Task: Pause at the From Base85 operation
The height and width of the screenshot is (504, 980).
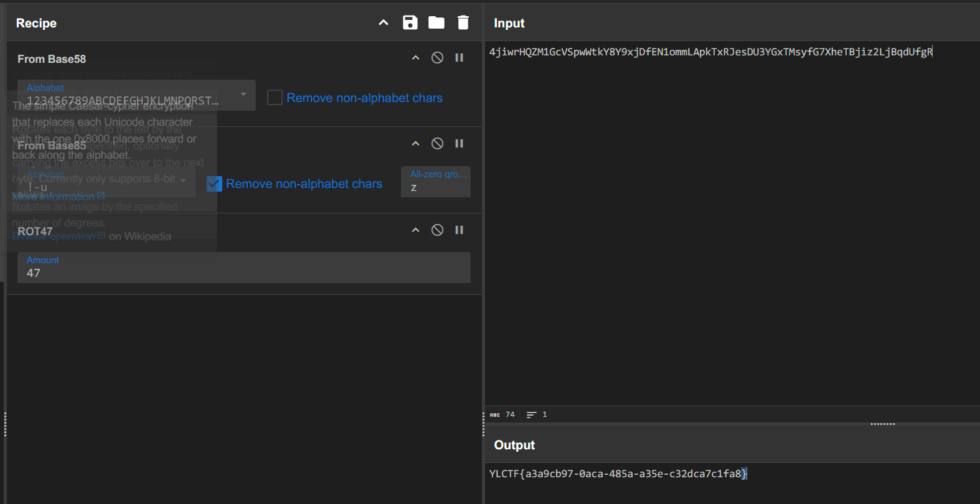Action: pos(459,144)
